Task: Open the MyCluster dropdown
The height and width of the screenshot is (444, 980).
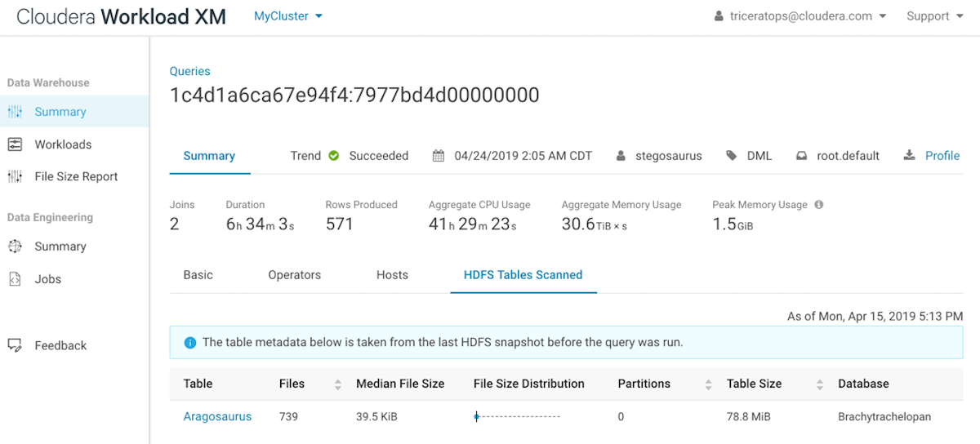Action: pyautogui.click(x=287, y=16)
